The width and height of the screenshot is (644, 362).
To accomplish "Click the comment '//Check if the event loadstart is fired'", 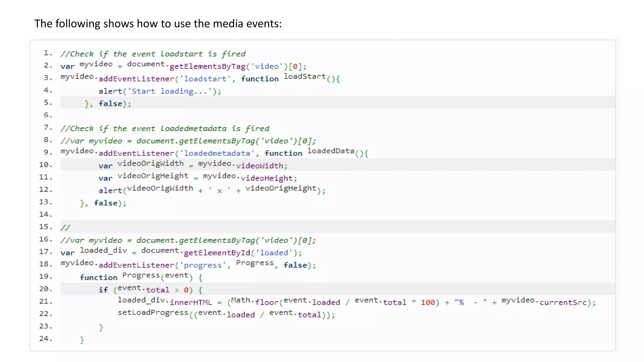I will [153, 54].
